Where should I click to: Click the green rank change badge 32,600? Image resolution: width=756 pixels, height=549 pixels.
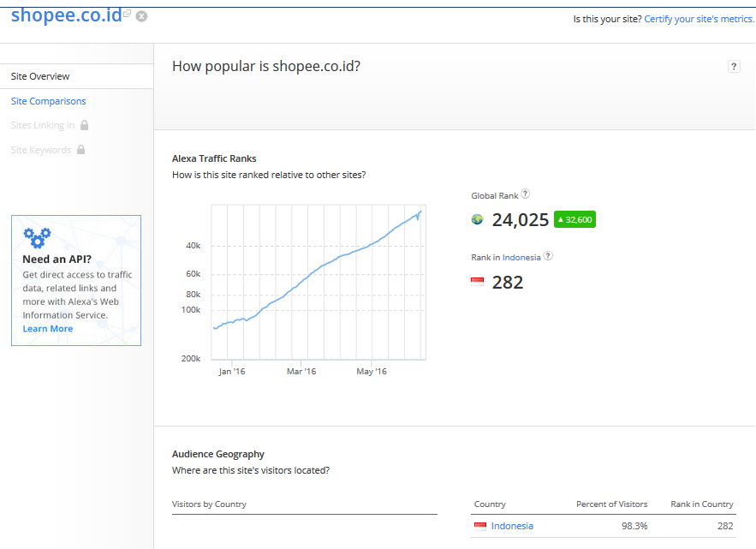click(574, 219)
